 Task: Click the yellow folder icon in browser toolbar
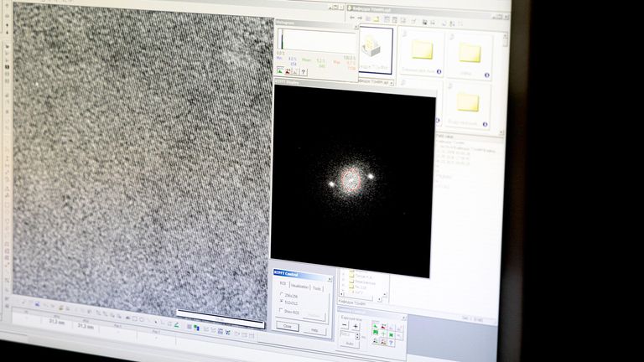click(x=377, y=19)
